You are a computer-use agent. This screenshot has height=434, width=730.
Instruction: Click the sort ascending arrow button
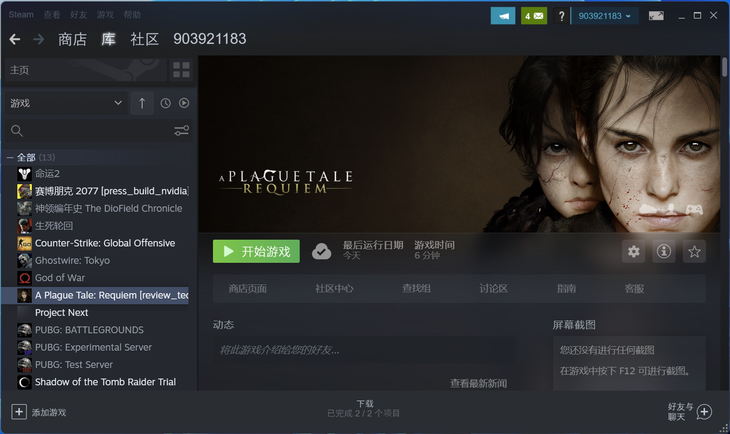[142, 103]
